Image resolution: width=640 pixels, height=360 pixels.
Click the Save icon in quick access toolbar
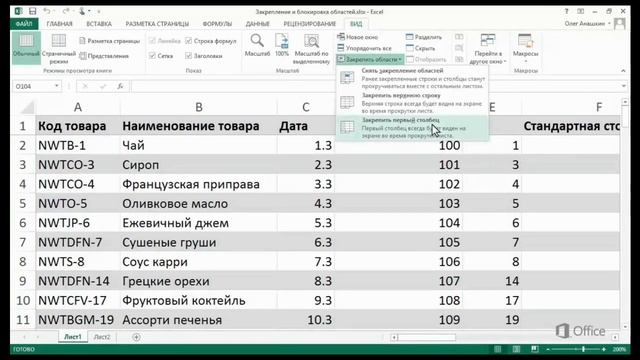32,11
